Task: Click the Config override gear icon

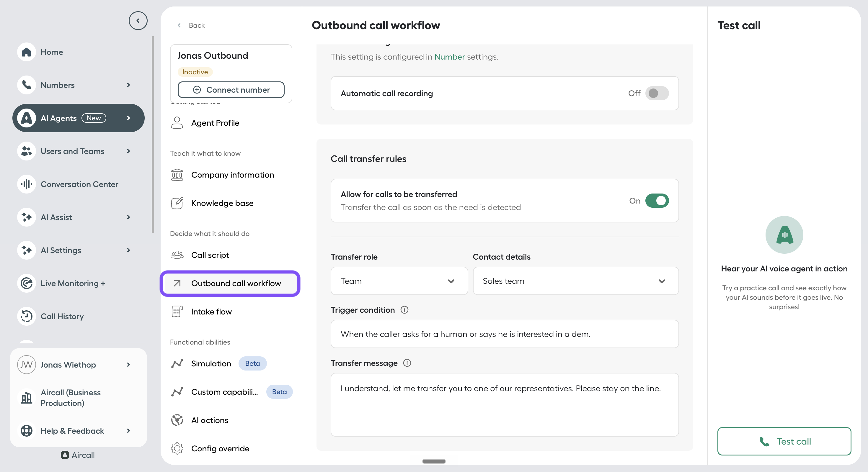Action: point(177,448)
